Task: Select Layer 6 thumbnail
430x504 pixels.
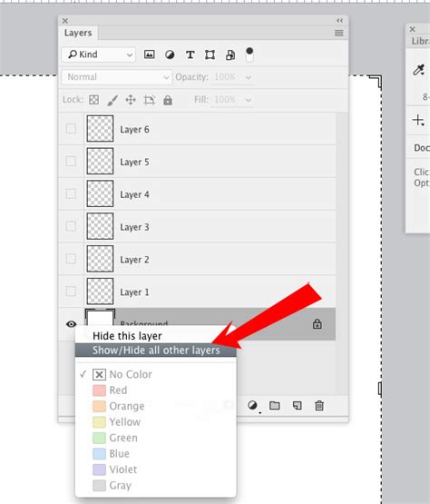Action: coord(100,129)
